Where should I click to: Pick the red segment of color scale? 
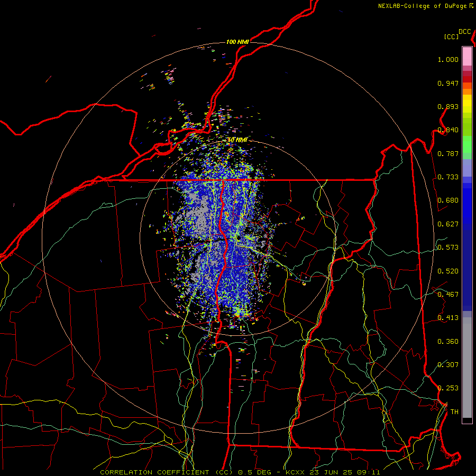point(467,79)
